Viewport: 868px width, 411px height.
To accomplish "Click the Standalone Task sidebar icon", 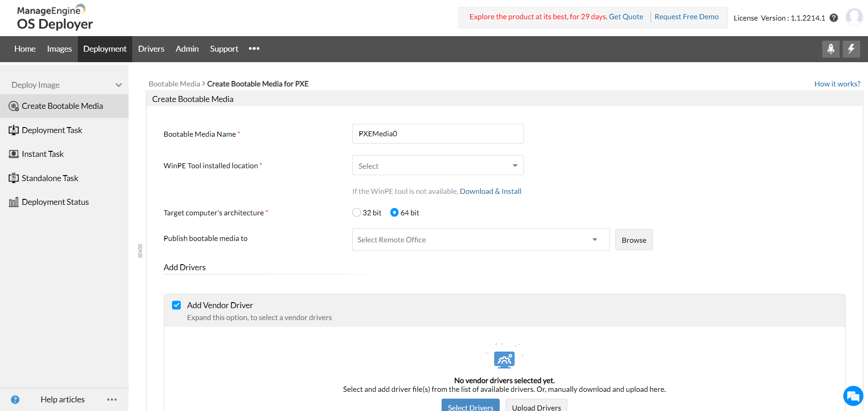I will coord(14,178).
